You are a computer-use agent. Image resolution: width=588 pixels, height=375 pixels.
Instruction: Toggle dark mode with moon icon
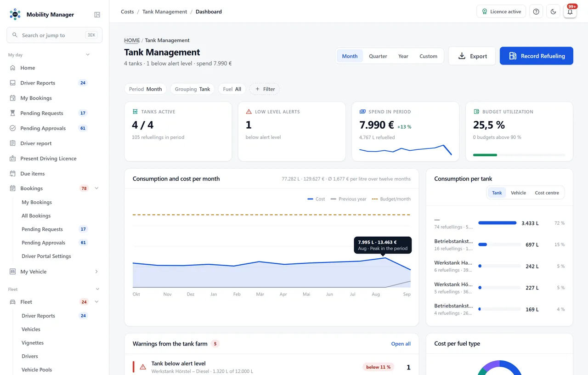click(x=553, y=11)
